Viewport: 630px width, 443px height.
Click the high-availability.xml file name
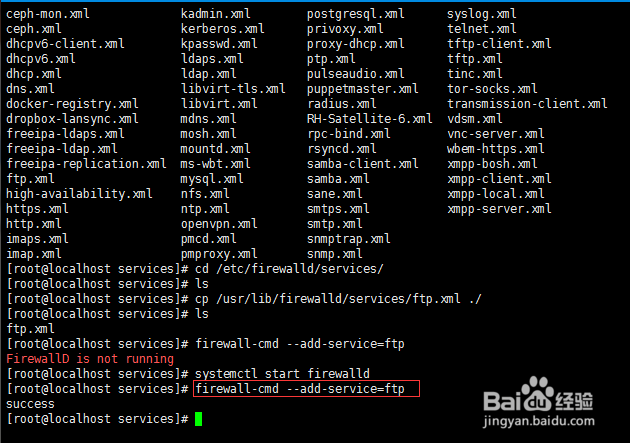(79, 194)
